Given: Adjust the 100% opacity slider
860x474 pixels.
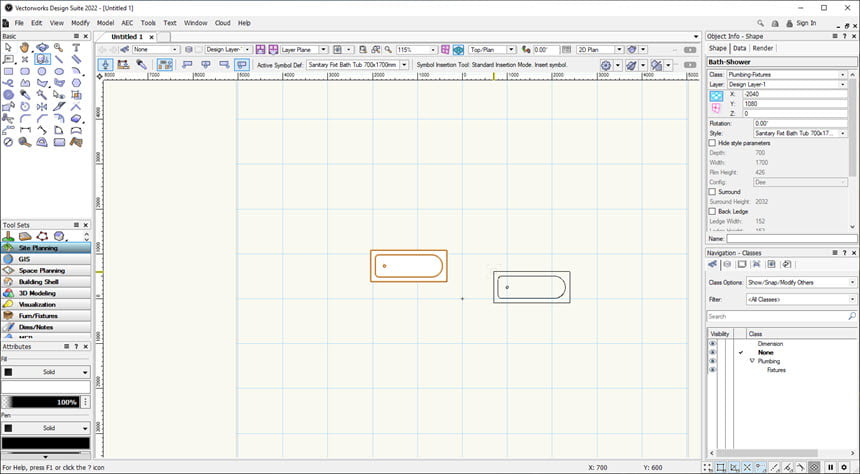Looking at the screenshot, I should click(41, 402).
